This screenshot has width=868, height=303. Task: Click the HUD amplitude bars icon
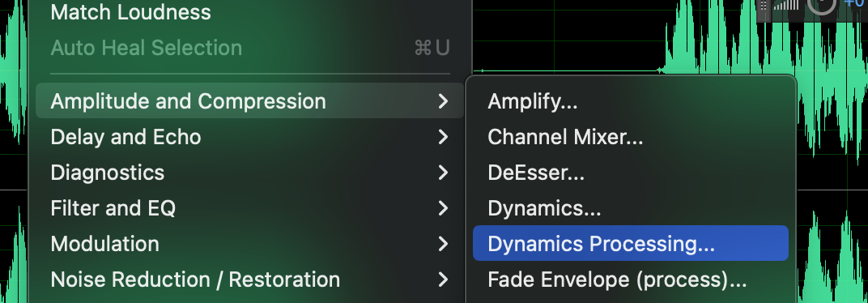tap(785, 4)
